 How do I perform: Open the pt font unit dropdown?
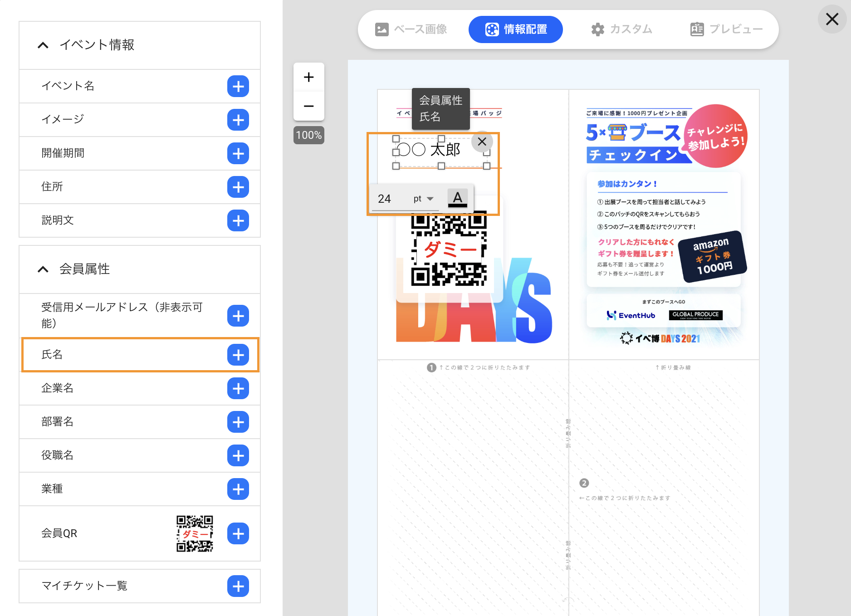[424, 199]
